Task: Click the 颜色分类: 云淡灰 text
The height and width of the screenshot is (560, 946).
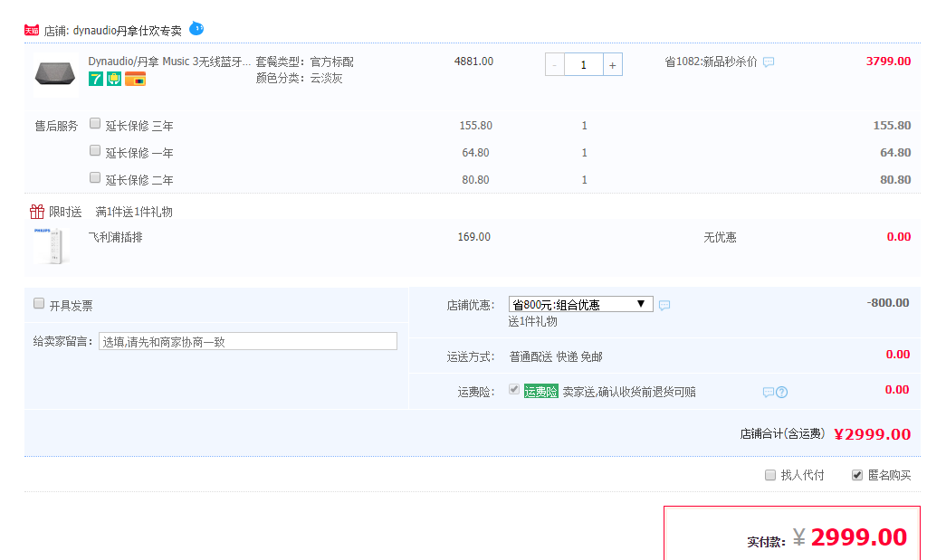Action: tap(300, 79)
